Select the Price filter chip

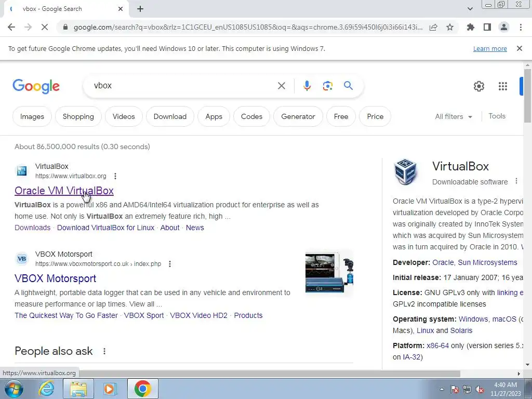pyautogui.click(x=375, y=116)
